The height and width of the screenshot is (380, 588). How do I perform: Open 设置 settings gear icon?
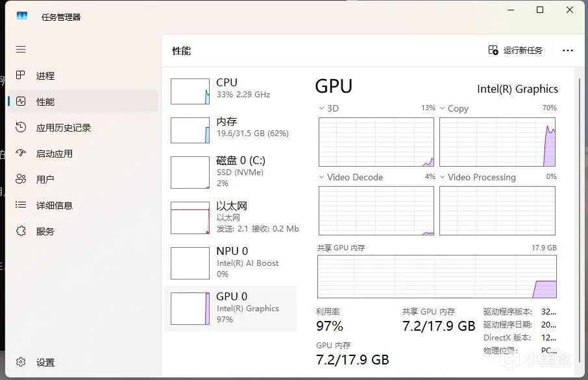[21, 362]
